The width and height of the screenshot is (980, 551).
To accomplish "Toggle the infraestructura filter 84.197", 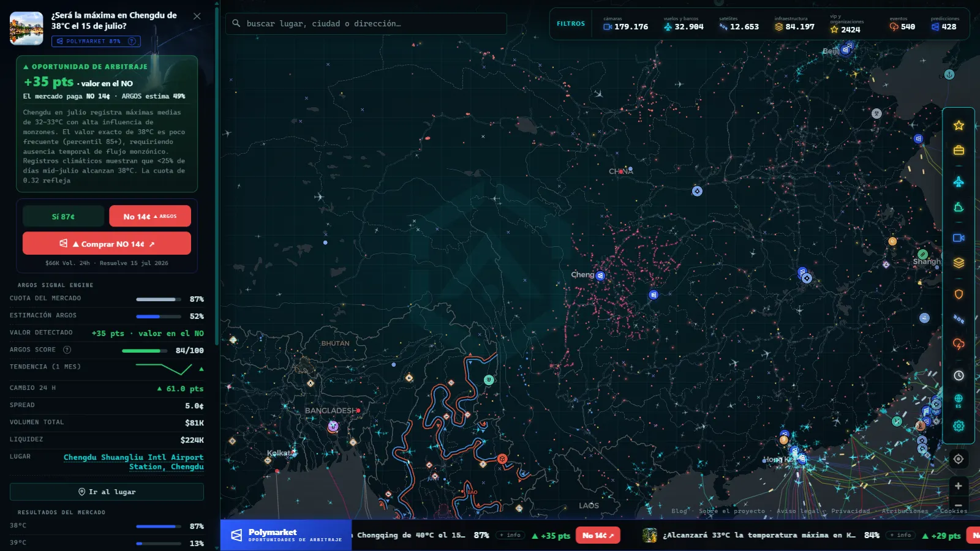I will pos(794,24).
